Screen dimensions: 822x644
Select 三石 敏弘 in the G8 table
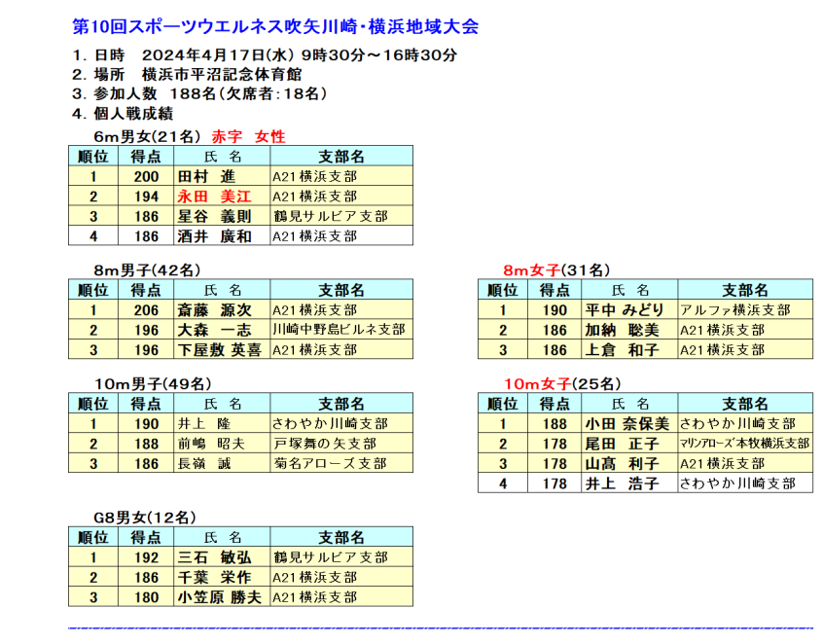tap(216, 556)
